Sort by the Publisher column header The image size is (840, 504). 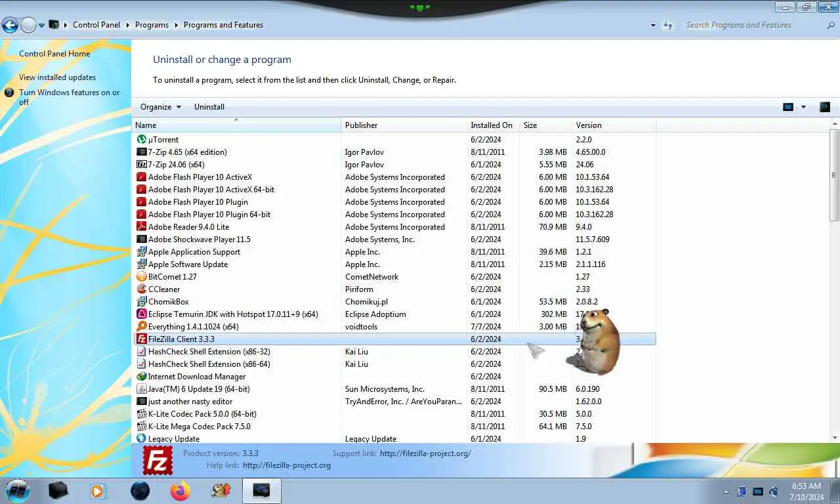[404, 125]
